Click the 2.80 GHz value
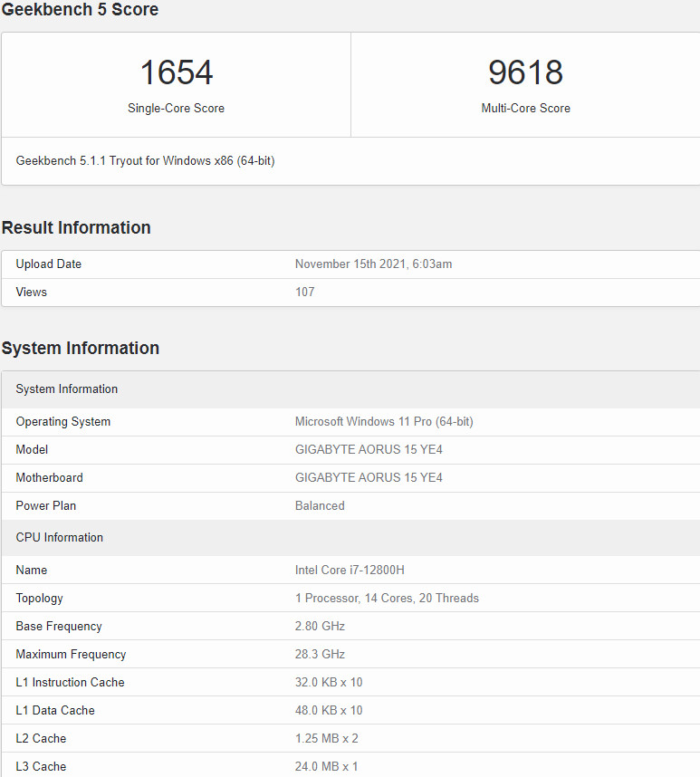 (320, 627)
